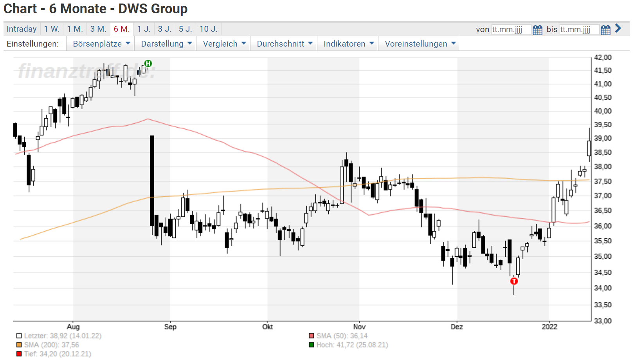
Task: Click the 'Hoch: 41,72 (25.08.21)' legend text
Action: coord(352,345)
